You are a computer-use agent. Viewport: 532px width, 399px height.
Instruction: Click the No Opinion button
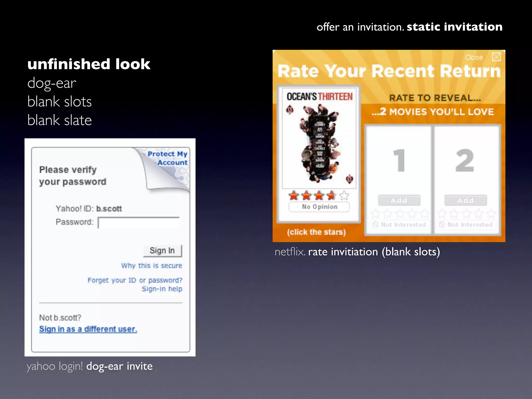click(x=319, y=207)
